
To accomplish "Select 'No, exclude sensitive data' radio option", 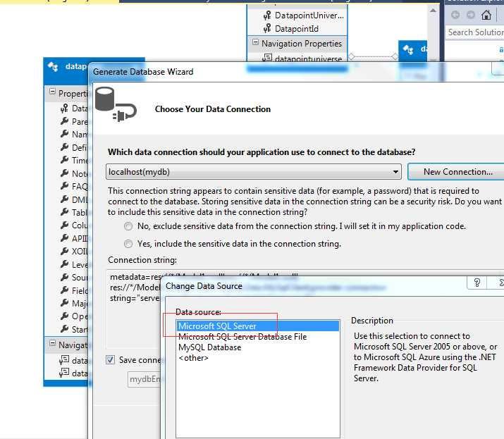I will [x=128, y=227].
